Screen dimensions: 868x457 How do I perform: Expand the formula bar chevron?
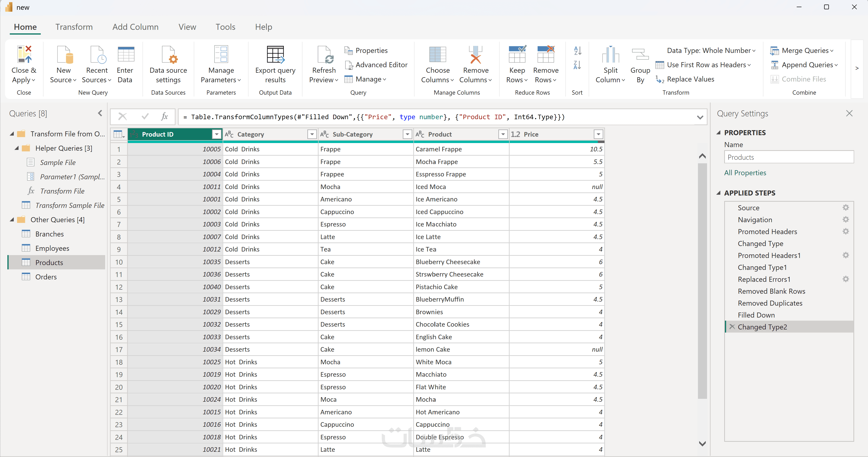[700, 117]
